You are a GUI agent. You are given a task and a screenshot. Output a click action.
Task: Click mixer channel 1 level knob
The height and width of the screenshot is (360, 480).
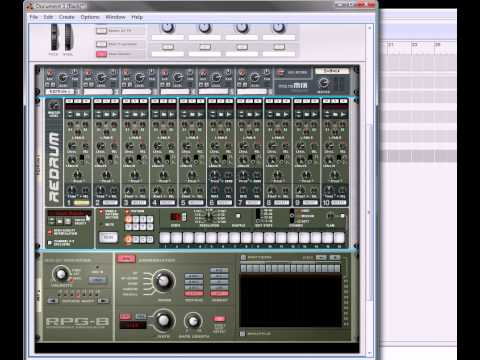(x=63, y=78)
